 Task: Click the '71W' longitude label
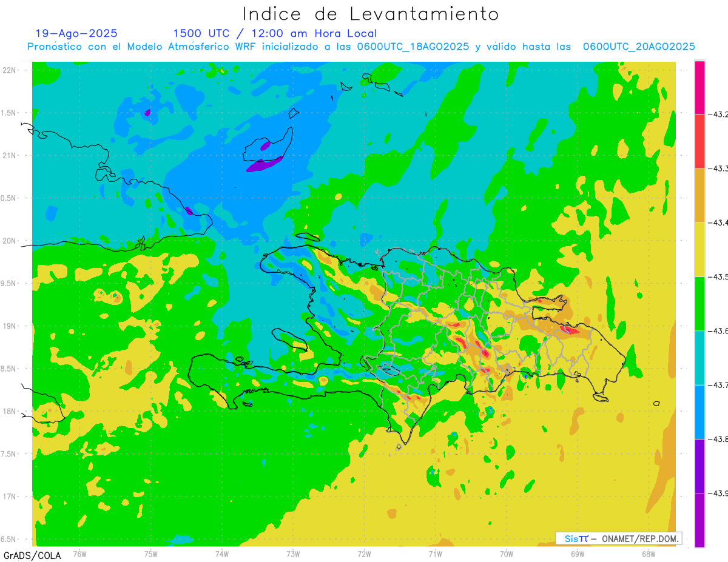[x=435, y=554]
